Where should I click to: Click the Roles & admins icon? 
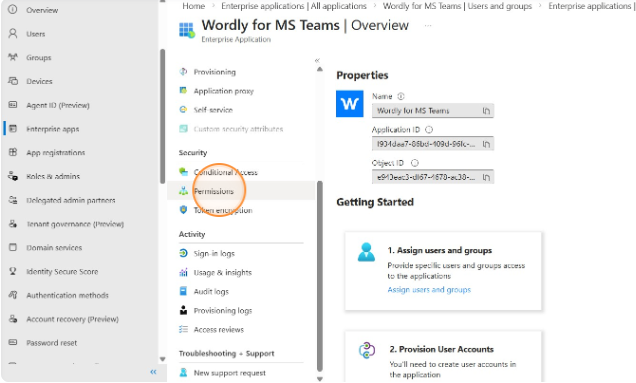13,176
